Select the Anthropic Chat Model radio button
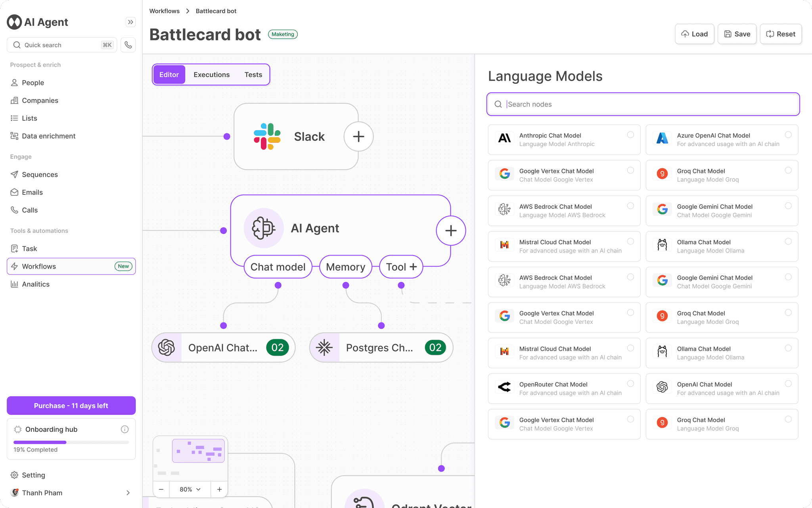Image resolution: width=812 pixels, height=508 pixels. click(630, 135)
